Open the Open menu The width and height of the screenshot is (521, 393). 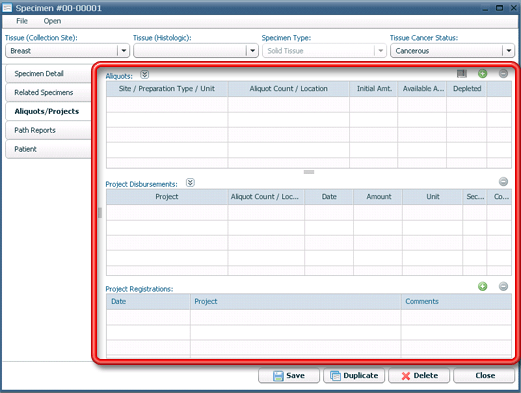pos(52,21)
